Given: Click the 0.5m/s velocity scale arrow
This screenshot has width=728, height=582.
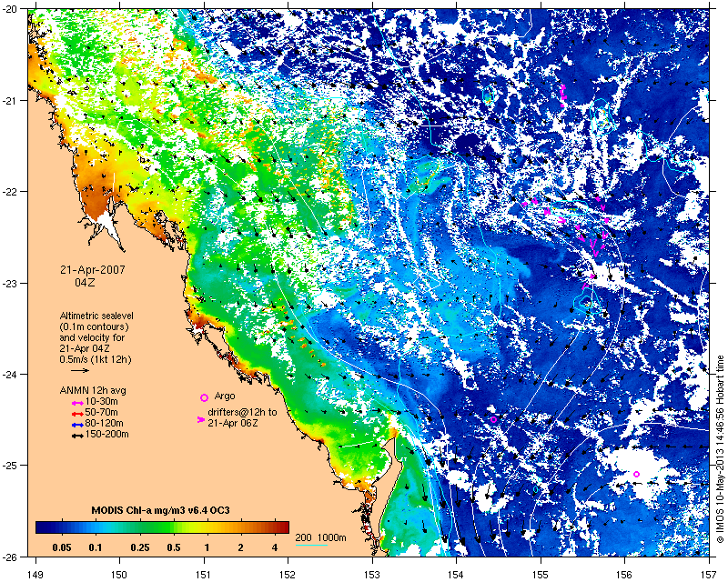Looking at the screenshot, I should click(x=79, y=371).
